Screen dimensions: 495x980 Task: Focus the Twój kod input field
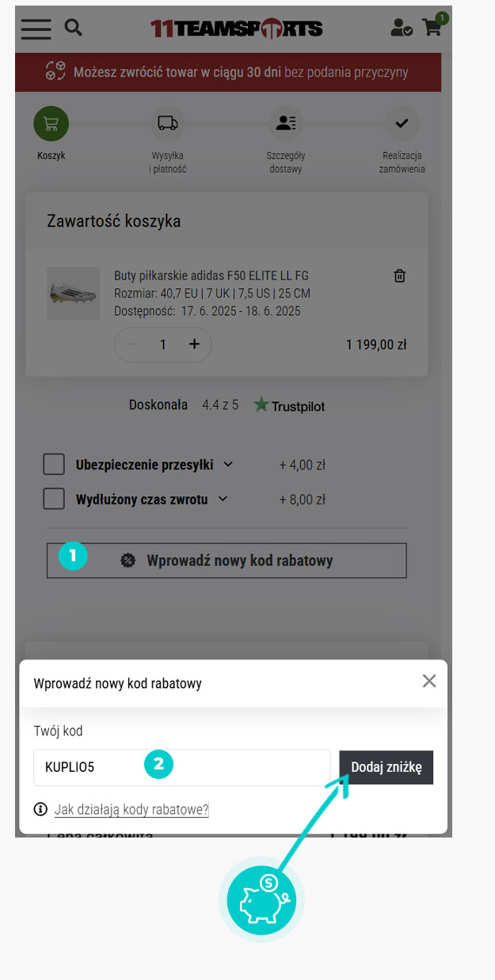(182, 767)
